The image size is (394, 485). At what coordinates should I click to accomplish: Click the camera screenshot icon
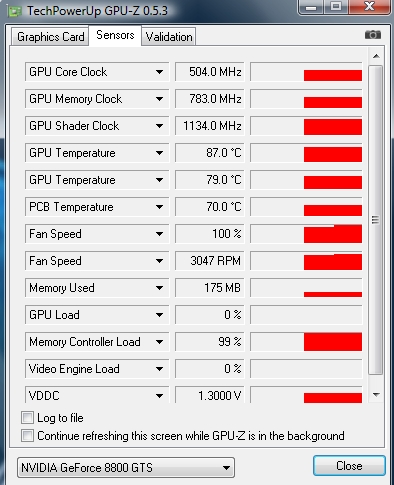click(373, 35)
